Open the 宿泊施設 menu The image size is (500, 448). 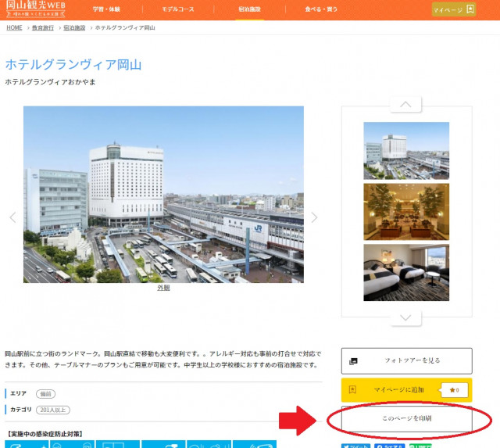pyautogui.click(x=250, y=9)
